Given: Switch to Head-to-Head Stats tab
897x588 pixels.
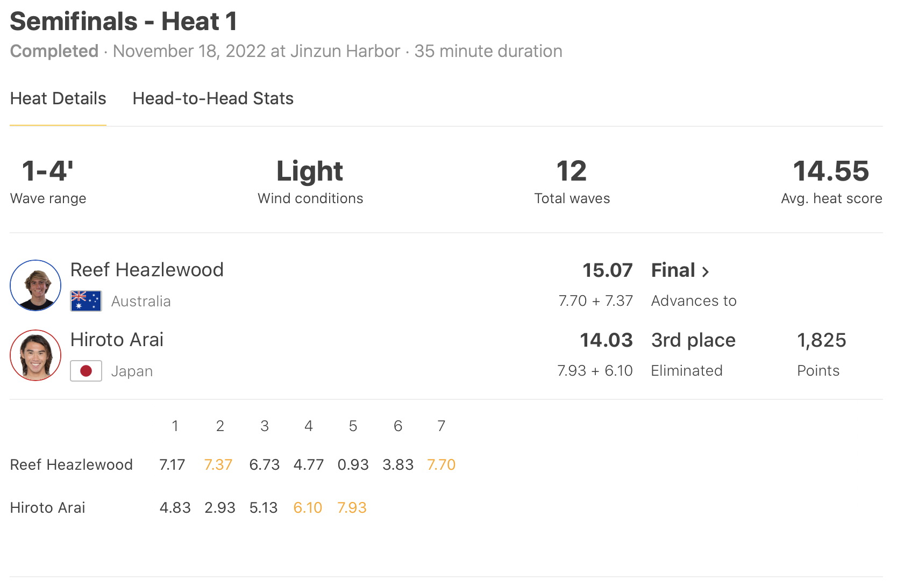Looking at the screenshot, I should click(213, 99).
